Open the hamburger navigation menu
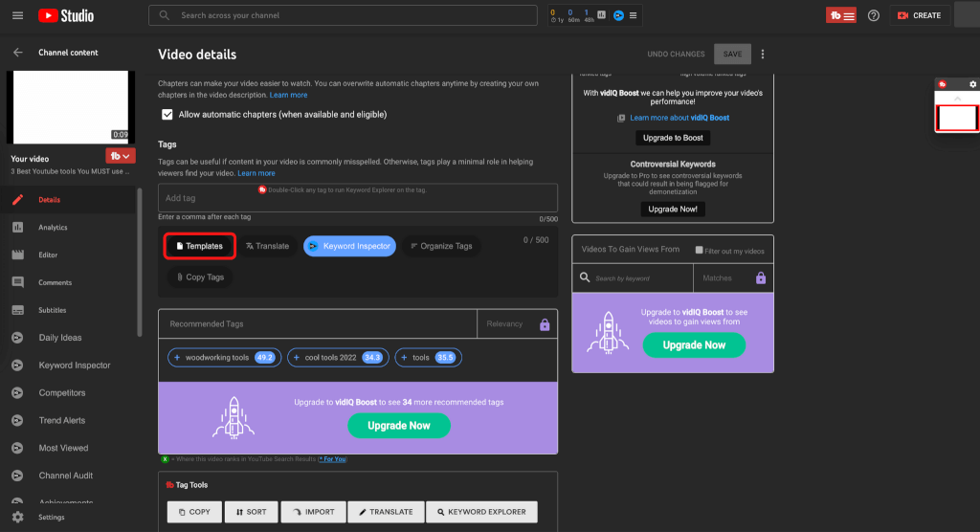980x532 pixels. pos(17,15)
